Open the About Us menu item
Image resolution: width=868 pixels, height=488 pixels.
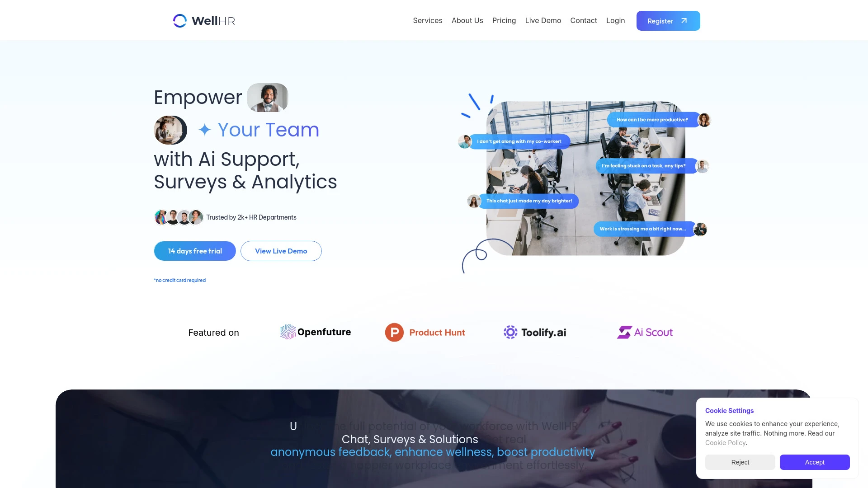click(467, 20)
